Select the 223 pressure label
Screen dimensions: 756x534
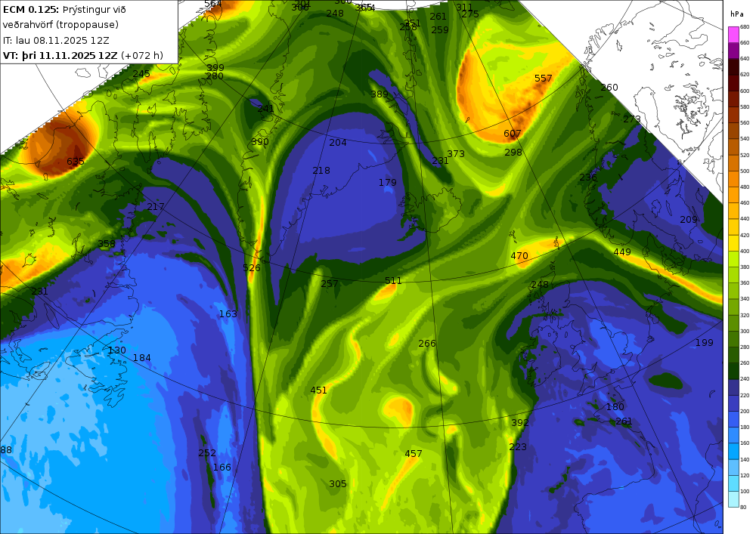(518, 447)
